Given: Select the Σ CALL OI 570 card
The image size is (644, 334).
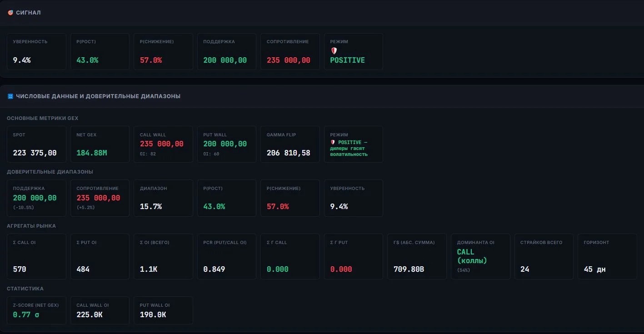Looking at the screenshot, I should click(x=36, y=256).
